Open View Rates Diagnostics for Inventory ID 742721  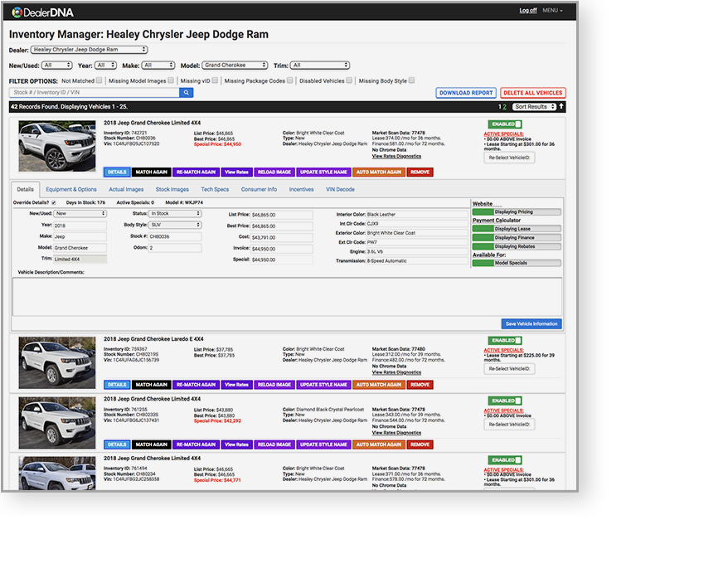pyautogui.click(x=396, y=157)
